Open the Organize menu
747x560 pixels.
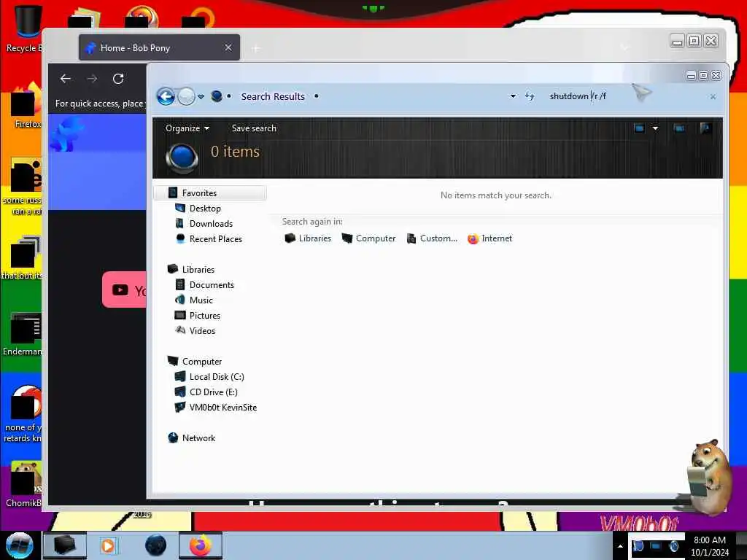[x=187, y=128]
